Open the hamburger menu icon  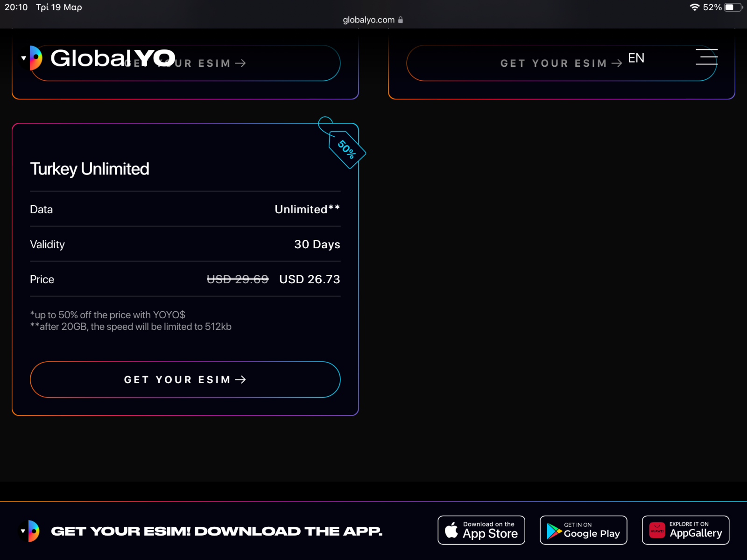coord(706,56)
